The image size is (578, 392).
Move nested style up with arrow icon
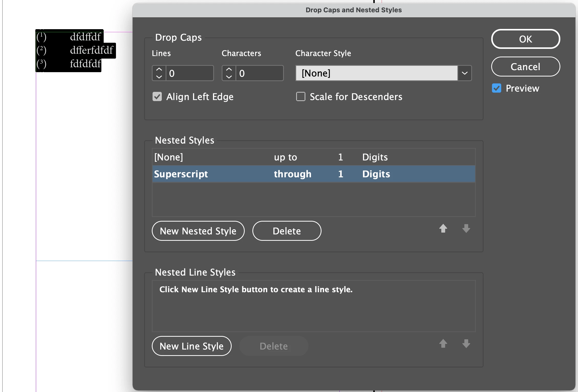(x=443, y=228)
